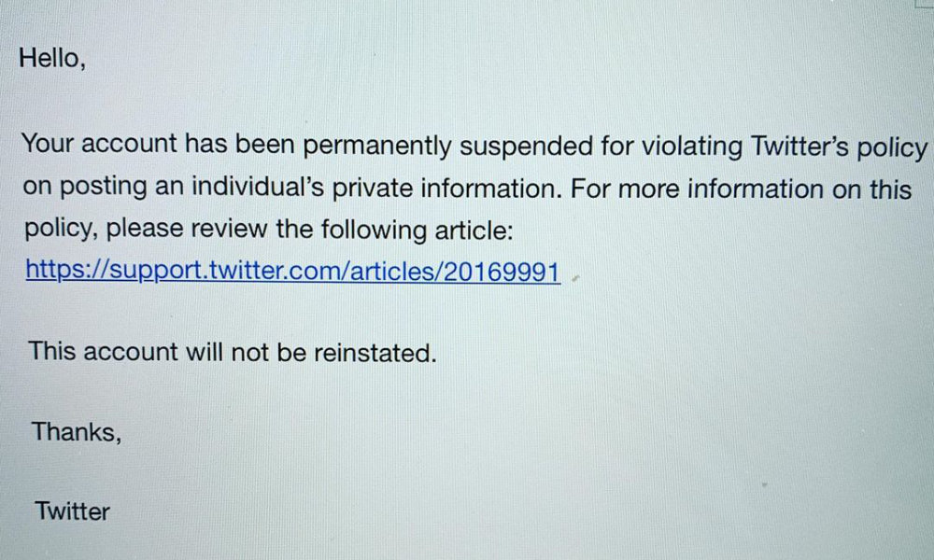Viewport: 934px width, 560px height.
Task: Click the 'Twitter' signature at the bottom
Action: coord(72,511)
